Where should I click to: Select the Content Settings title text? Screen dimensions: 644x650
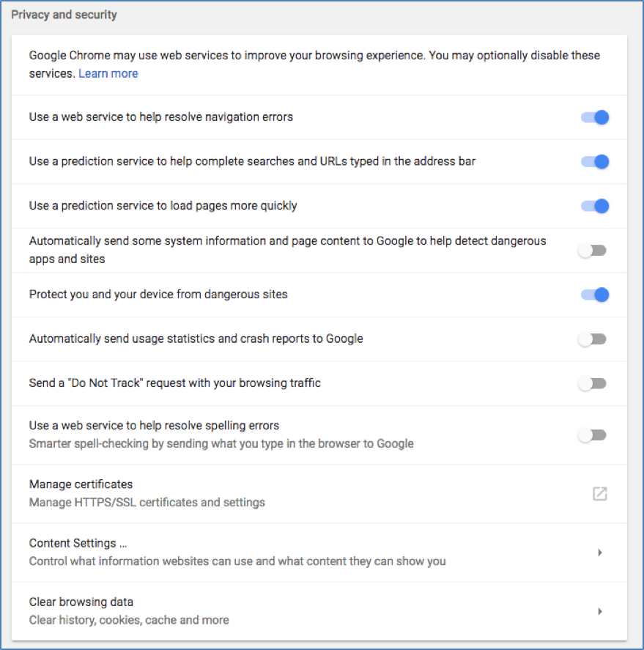tap(78, 543)
